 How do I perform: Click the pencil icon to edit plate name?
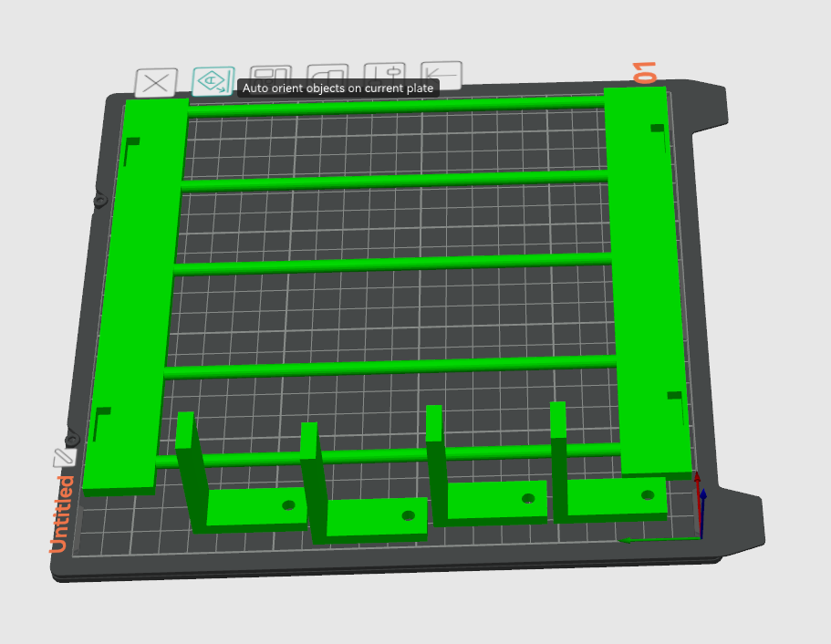tap(65, 457)
